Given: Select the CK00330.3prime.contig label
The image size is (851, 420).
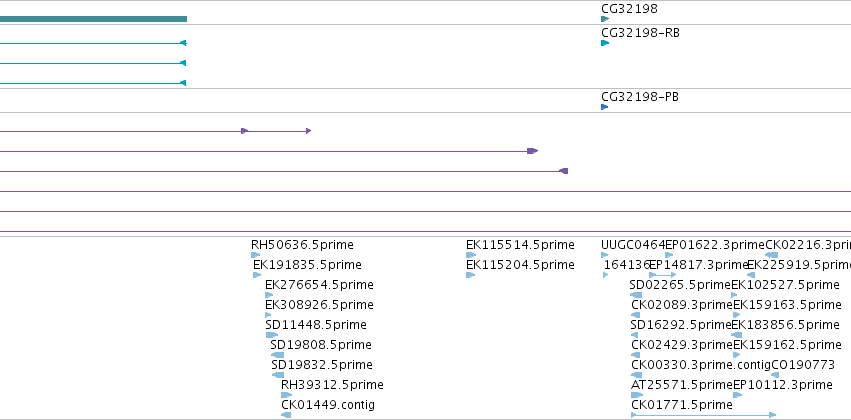Looking at the screenshot, I should pos(701,365).
